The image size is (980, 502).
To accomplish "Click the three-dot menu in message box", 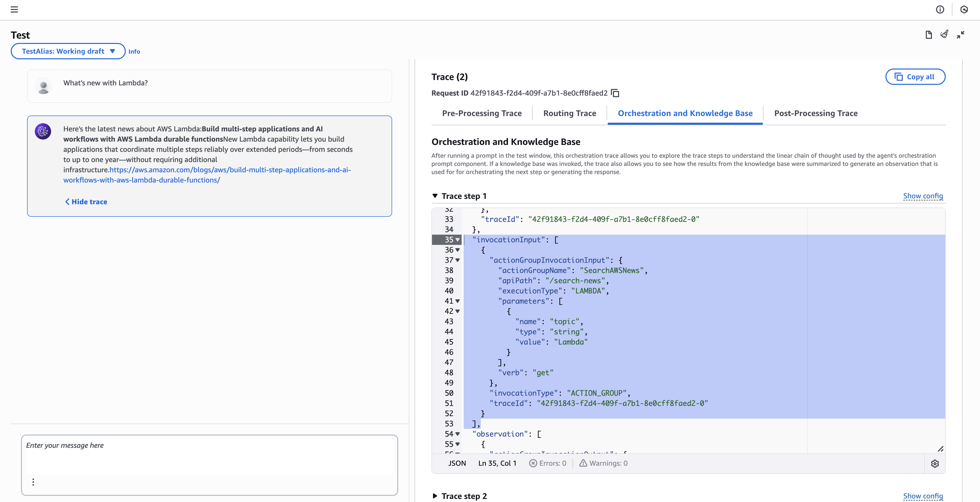I will pyautogui.click(x=33, y=482).
